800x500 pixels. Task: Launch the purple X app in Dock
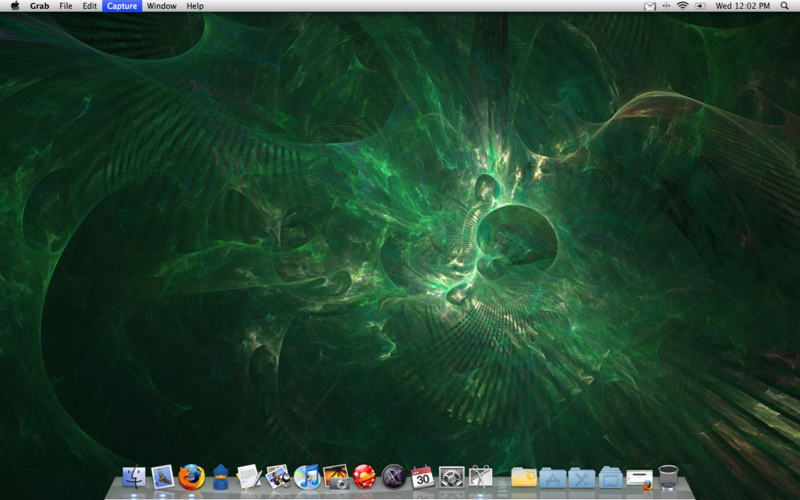(x=393, y=477)
